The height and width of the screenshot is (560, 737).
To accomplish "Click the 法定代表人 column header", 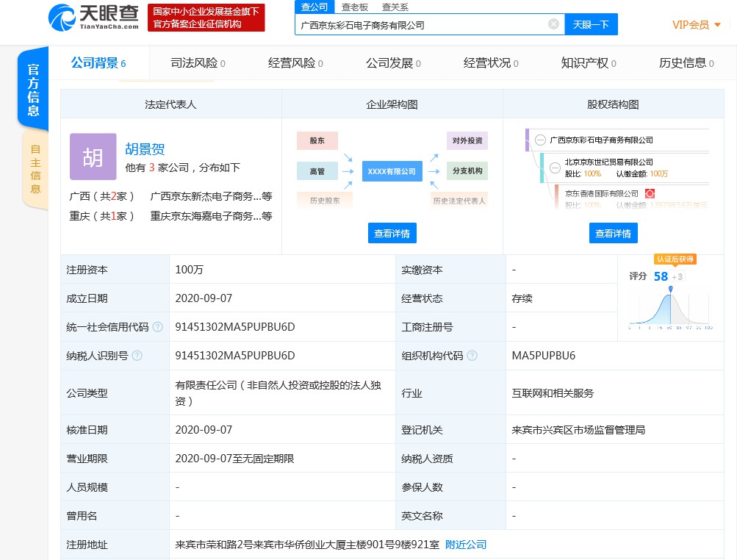I will [x=170, y=104].
